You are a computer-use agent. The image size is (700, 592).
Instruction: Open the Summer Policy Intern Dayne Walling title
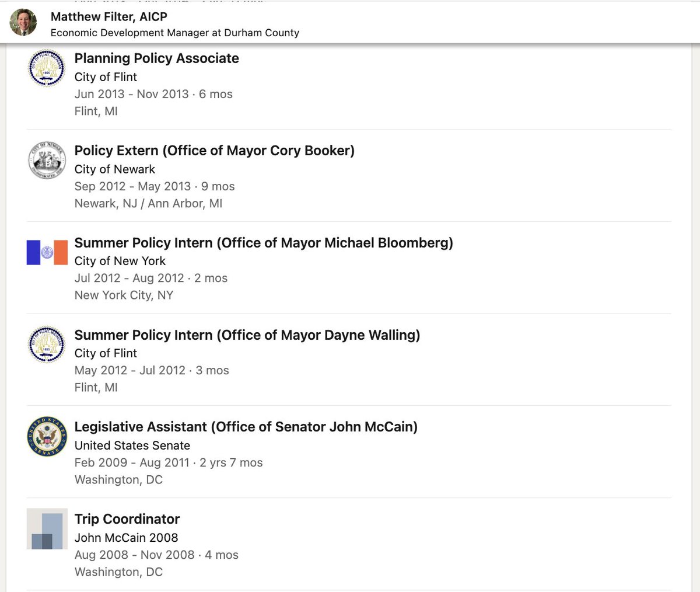tap(247, 335)
